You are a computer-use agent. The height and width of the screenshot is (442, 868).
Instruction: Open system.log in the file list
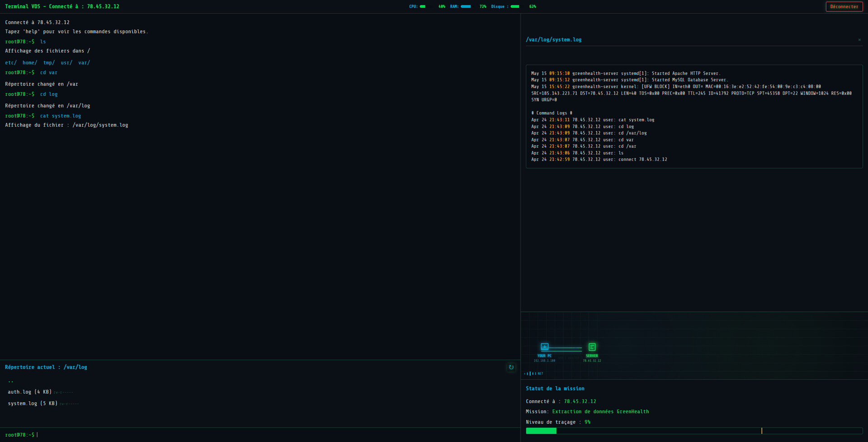tap(22, 403)
